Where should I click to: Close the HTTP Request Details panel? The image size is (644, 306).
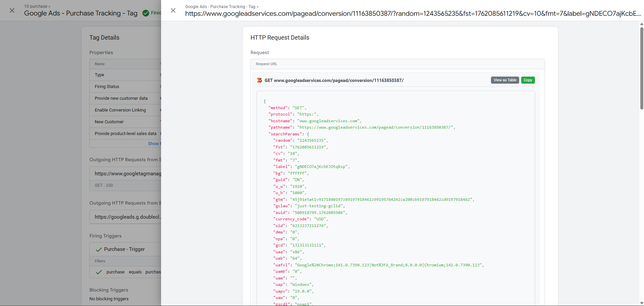173,10
